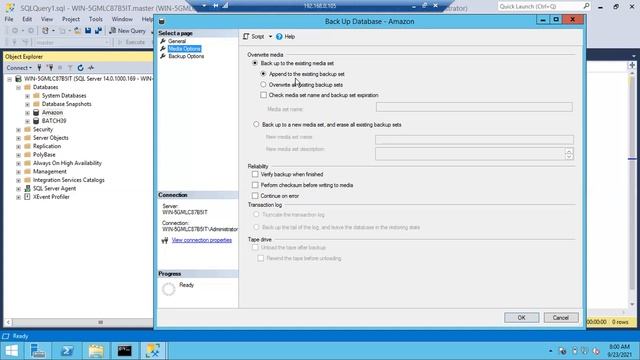Click the Amazon database icon
Image resolution: width=640 pixels, height=360 pixels.
(x=36, y=112)
